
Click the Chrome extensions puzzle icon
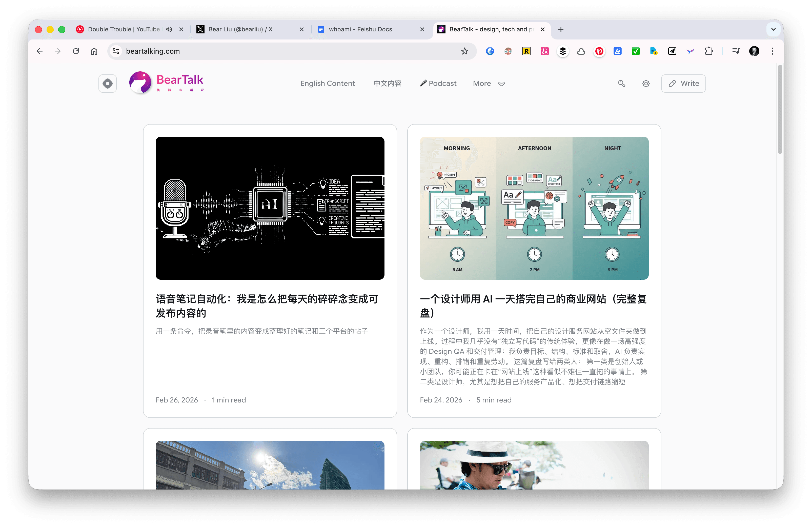[709, 51]
